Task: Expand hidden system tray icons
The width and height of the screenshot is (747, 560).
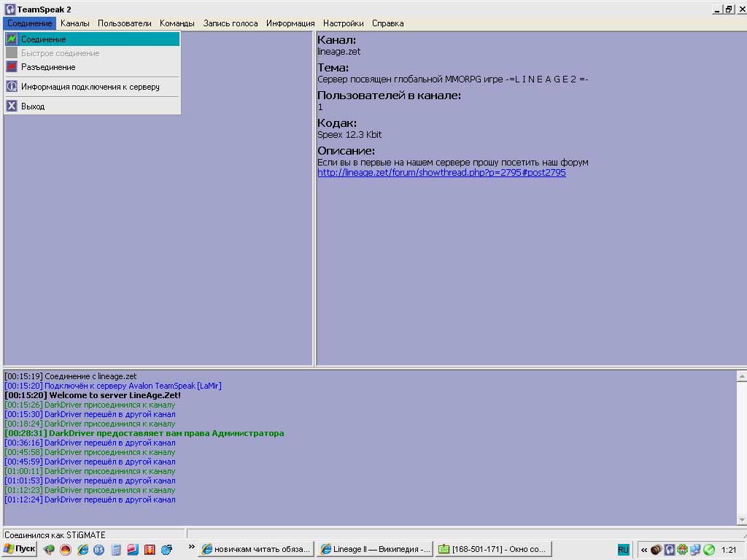Action: [644, 550]
